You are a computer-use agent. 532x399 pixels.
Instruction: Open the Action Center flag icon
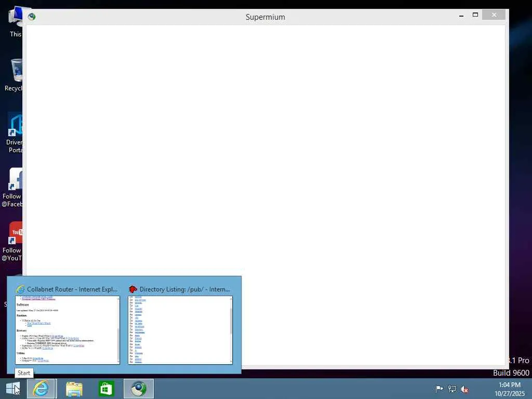pos(439,389)
